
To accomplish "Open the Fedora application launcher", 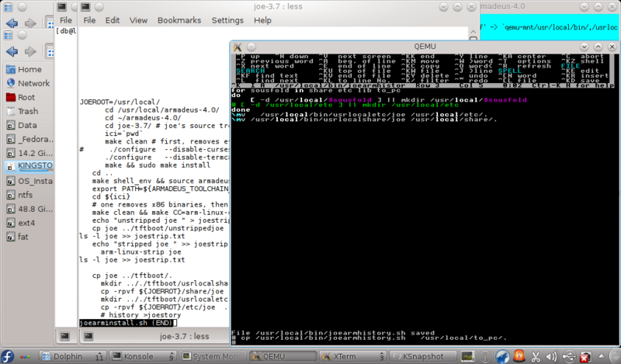I will 7,357.
